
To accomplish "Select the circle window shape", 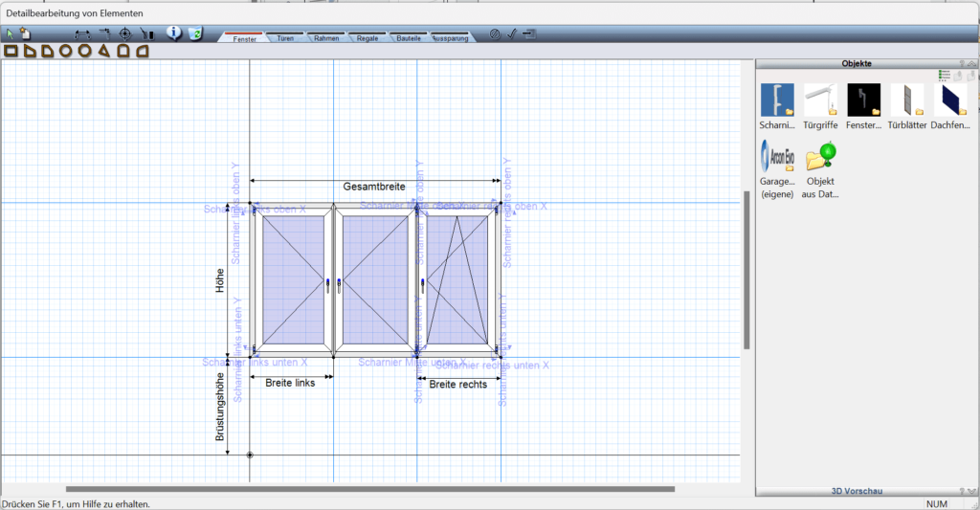I will point(66,50).
